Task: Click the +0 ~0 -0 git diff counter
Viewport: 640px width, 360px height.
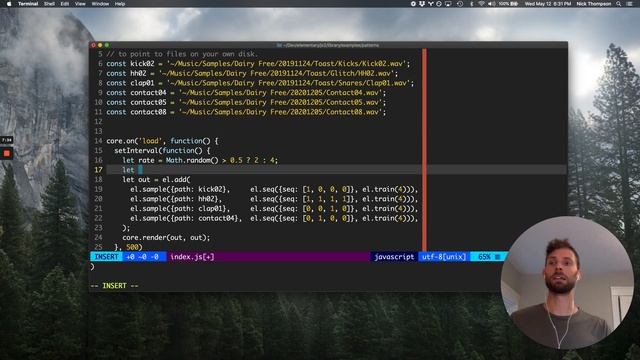Action: pyautogui.click(x=142, y=257)
